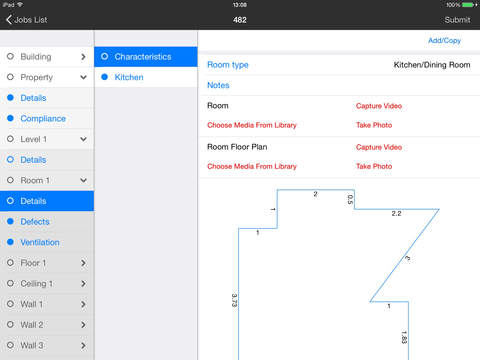This screenshot has height=360, width=480.
Task: Collapse the Property section chevron
Action: [83, 77]
